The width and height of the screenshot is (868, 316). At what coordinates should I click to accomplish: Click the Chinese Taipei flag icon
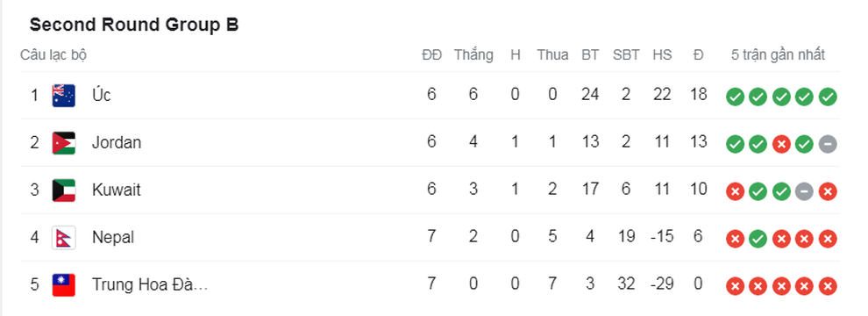point(64,285)
